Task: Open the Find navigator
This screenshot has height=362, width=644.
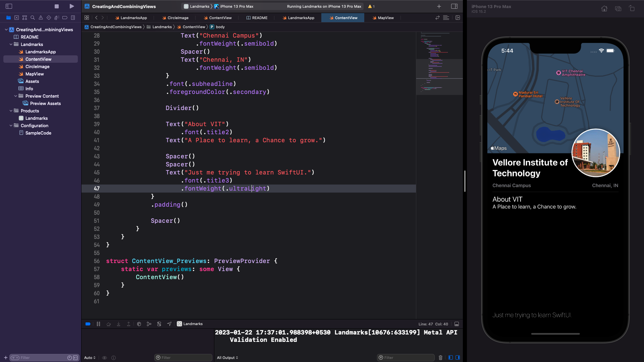Action: click(32, 17)
